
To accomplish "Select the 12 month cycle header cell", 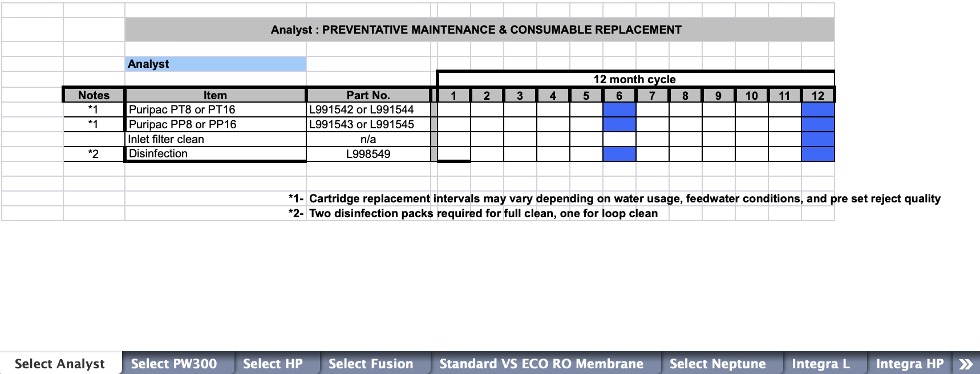I will 635,79.
